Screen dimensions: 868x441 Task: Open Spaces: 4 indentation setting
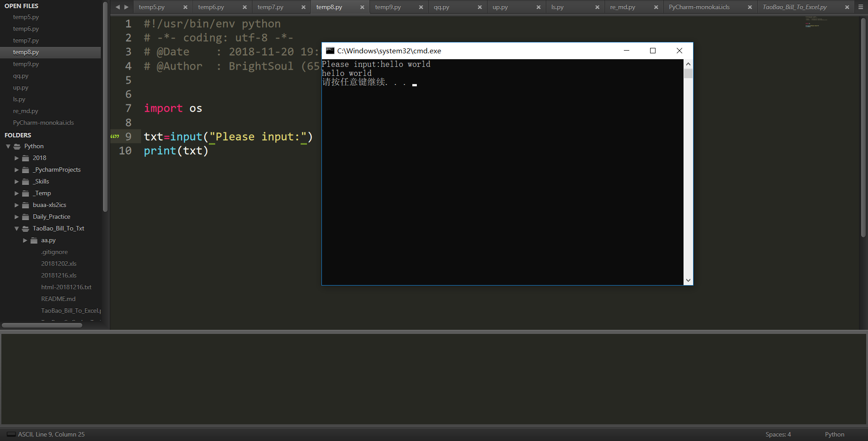click(778, 434)
